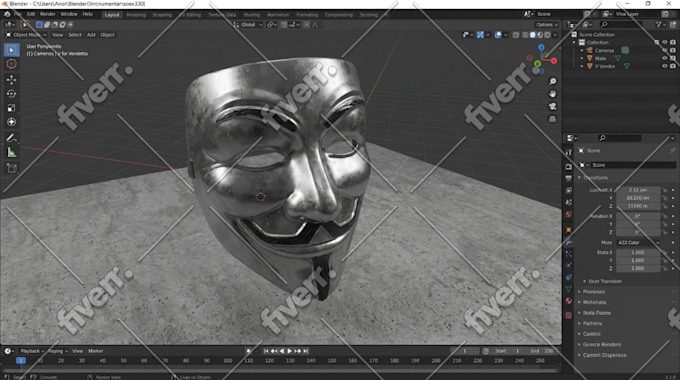The height and width of the screenshot is (380, 680).
Task: Click the Blender logo icon
Action: pos(7,14)
